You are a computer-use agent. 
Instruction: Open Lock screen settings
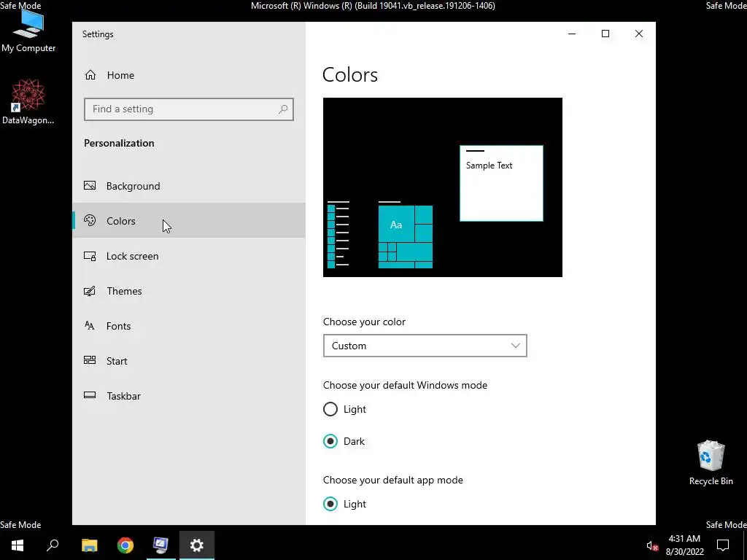point(189,256)
